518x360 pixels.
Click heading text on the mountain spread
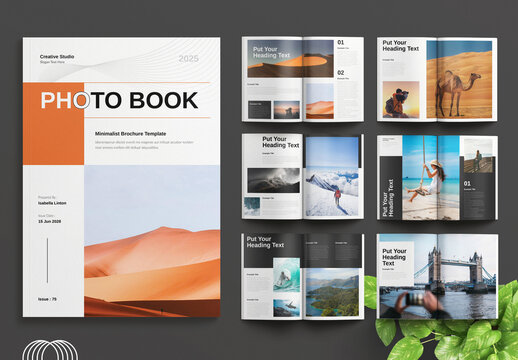[281, 142]
